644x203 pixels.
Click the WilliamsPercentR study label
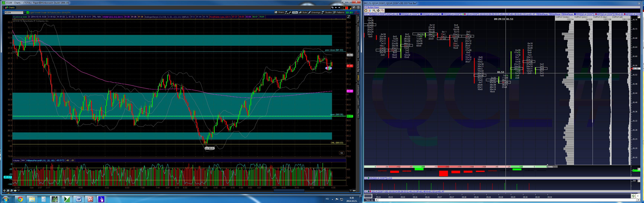tap(40, 160)
